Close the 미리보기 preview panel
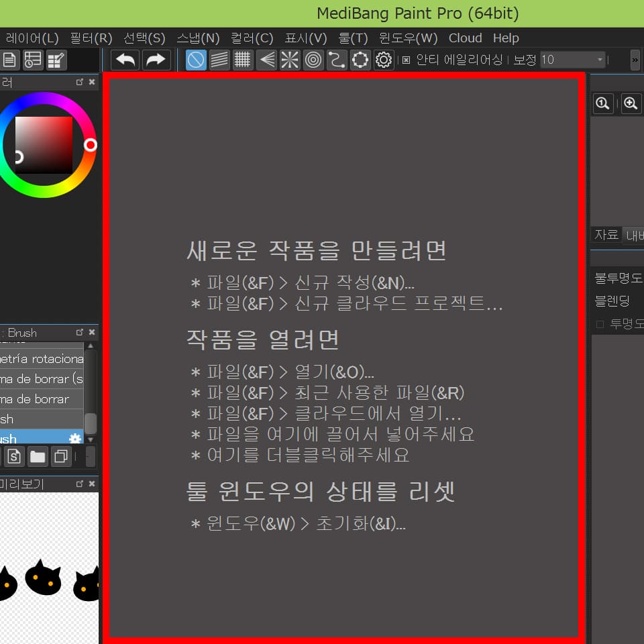This screenshot has width=644, height=644. [92, 484]
